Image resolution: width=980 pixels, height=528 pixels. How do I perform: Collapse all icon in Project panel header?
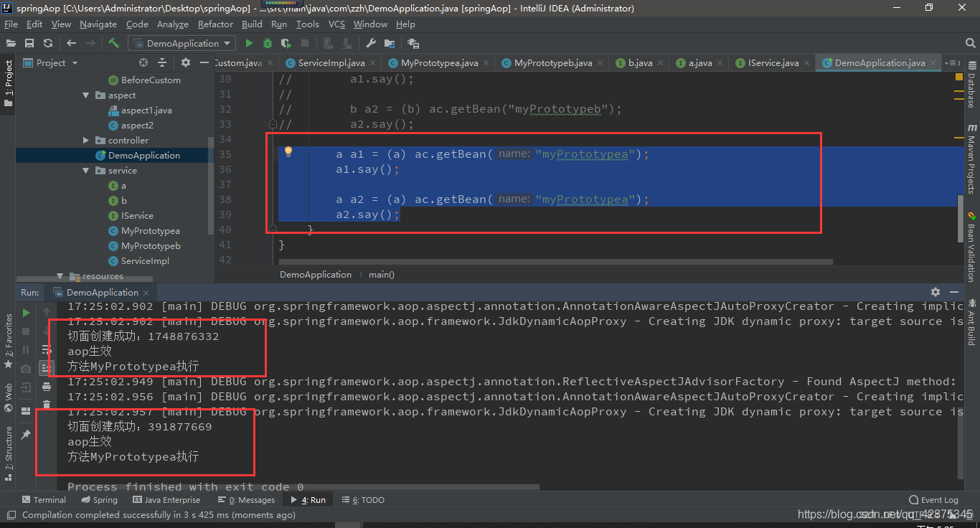[164, 63]
